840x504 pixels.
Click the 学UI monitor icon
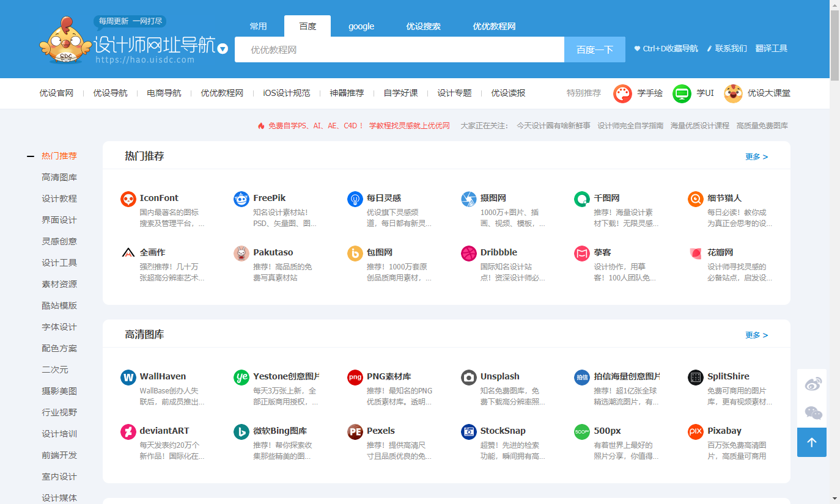click(682, 93)
